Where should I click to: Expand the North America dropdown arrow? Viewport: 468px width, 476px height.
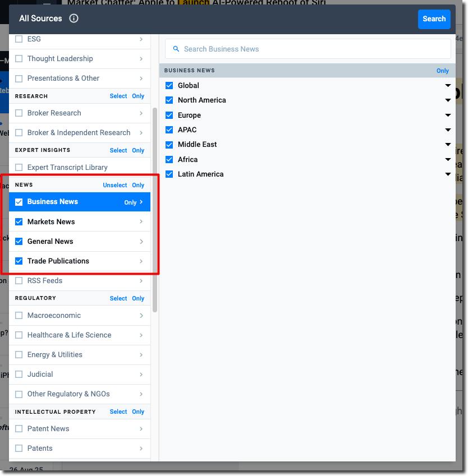point(448,100)
